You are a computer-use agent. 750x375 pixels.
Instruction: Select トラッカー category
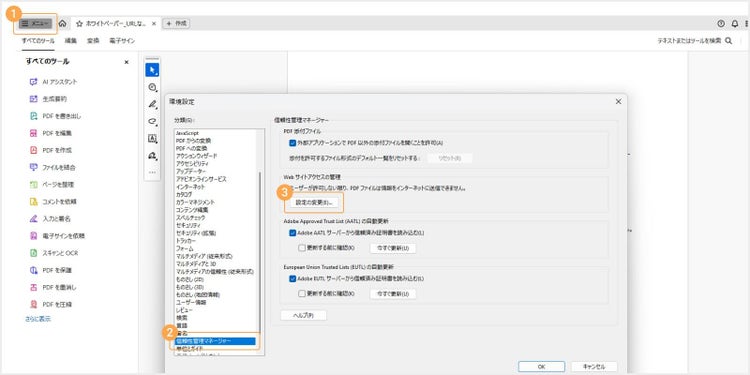tap(187, 241)
